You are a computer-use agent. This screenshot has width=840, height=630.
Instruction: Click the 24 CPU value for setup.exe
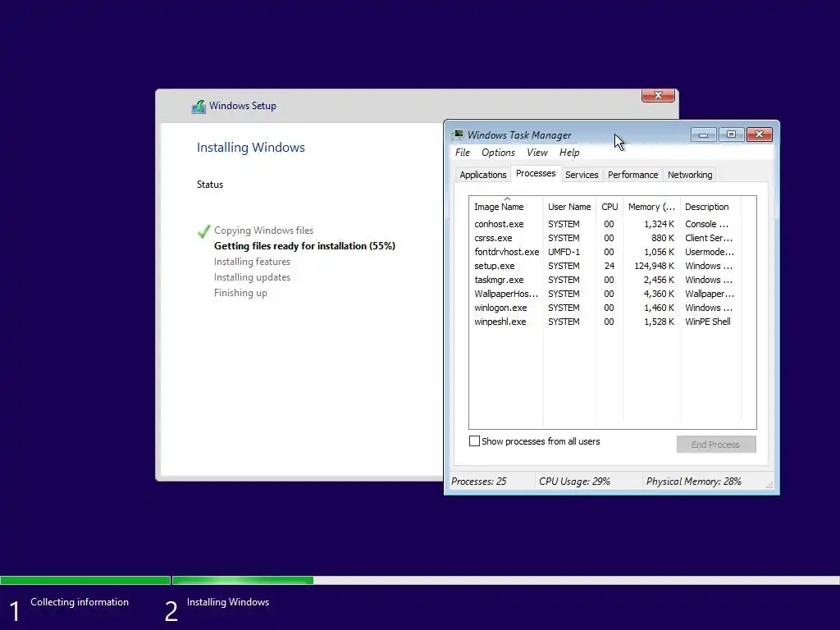point(609,266)
